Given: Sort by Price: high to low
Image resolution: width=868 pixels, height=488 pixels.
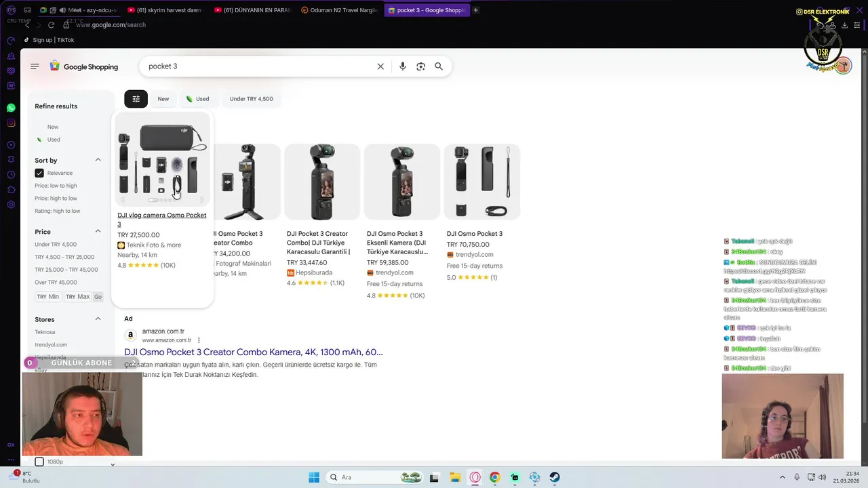Looking at the screenshot, I should click(56, 199).
